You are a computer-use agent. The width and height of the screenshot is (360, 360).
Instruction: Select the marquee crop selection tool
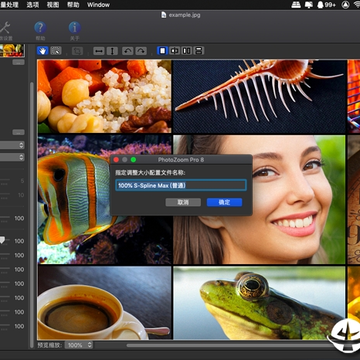click(x=56, y=51)
